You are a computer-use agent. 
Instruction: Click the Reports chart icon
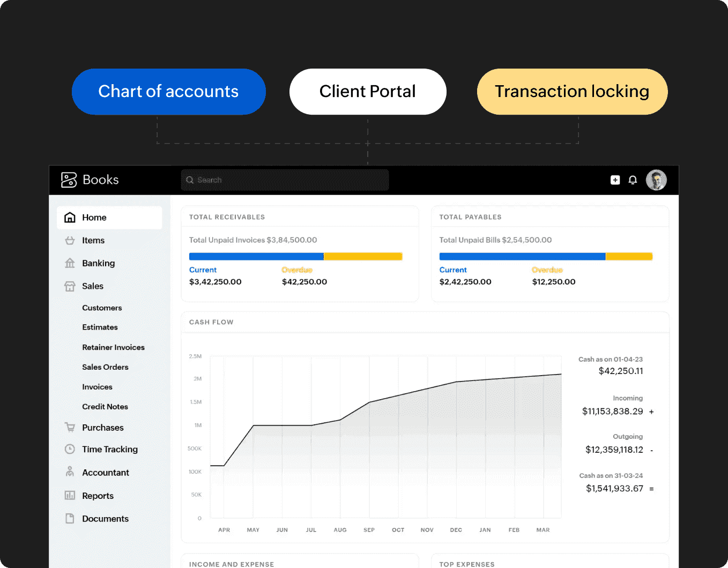[70, 496]
